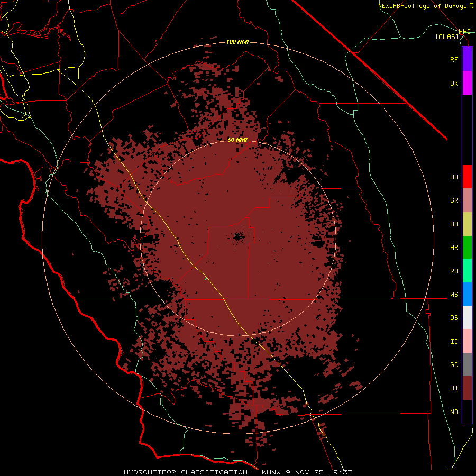Click the 19:37 timestamp
Image resolution: width=476 pixels, height=476 pixels.
(340, 472)
